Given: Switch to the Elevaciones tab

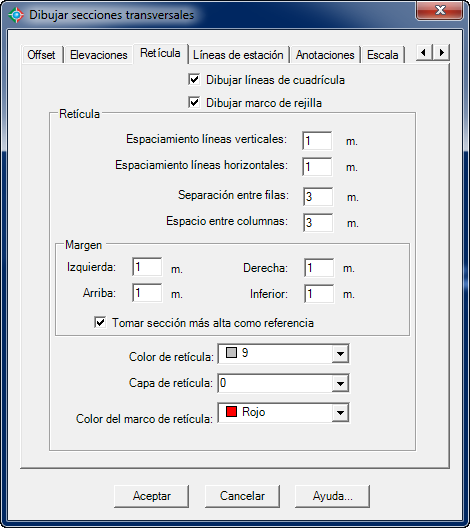Looking at the screenshot, I should (99, 55).
